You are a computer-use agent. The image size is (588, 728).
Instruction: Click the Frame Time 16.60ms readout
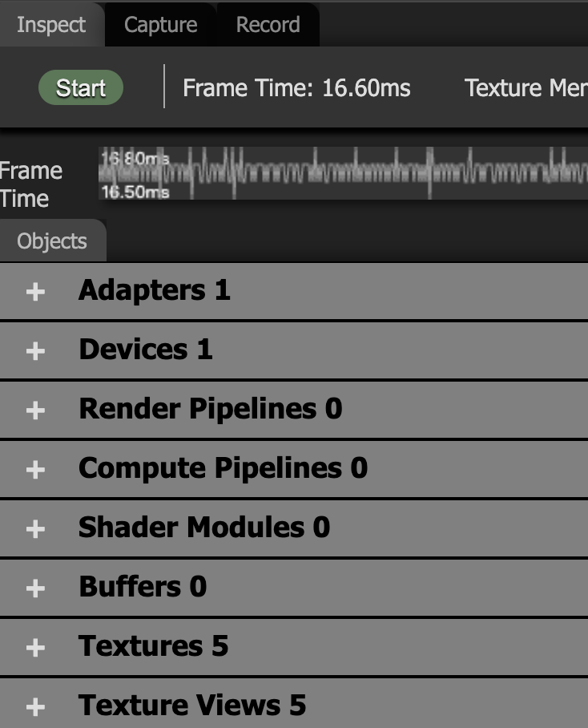click(296, 87)
